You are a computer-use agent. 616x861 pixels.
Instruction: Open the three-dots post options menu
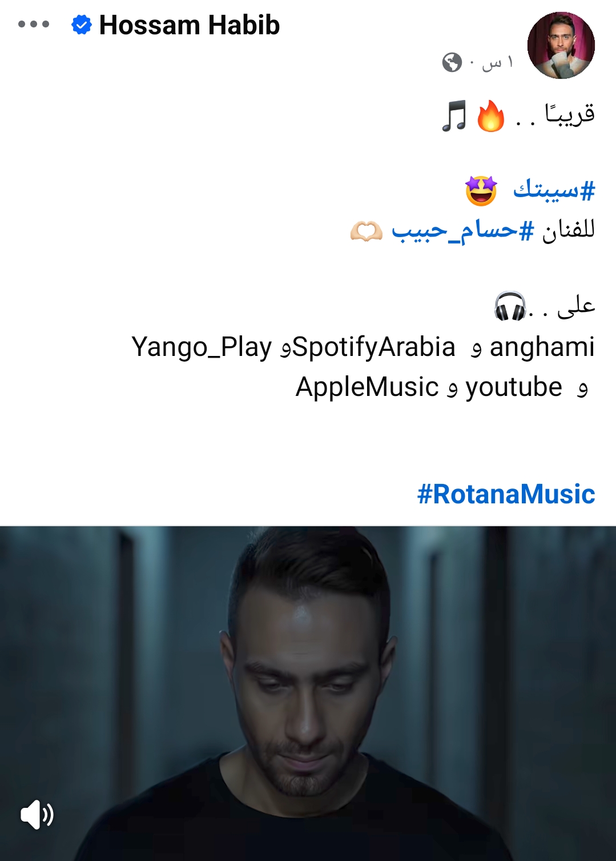coord(34,25)
